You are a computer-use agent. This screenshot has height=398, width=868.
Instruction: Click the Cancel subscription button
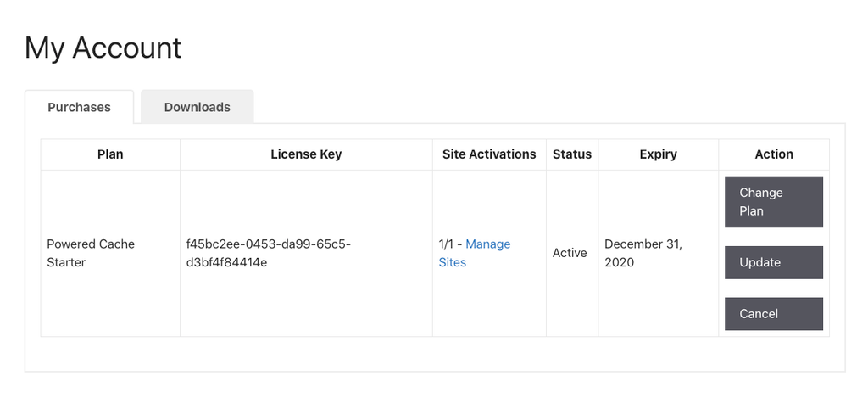[x=774, y=314]
